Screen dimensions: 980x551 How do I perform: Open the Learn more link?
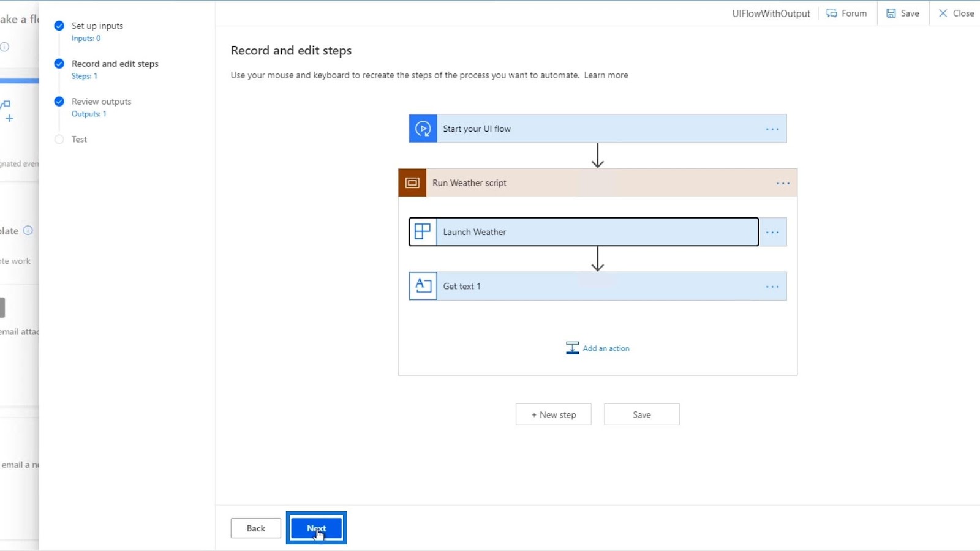pos(606,75)
